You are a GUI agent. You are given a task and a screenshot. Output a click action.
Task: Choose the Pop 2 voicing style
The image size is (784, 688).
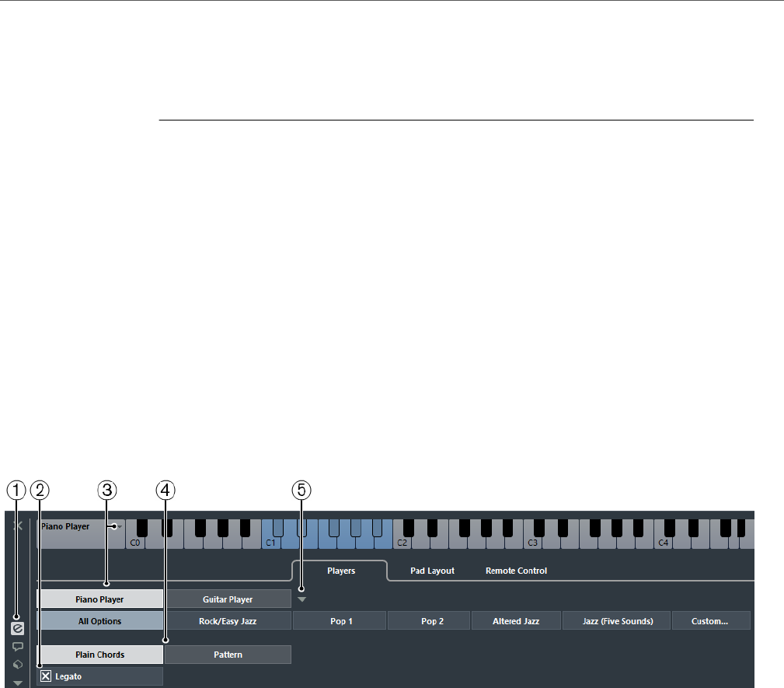pos(430,621)
